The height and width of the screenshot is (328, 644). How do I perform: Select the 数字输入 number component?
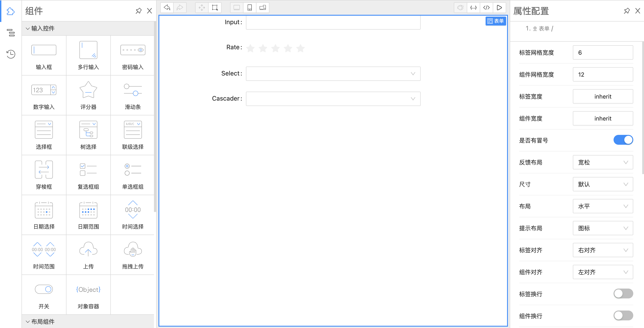coord(44,95)
